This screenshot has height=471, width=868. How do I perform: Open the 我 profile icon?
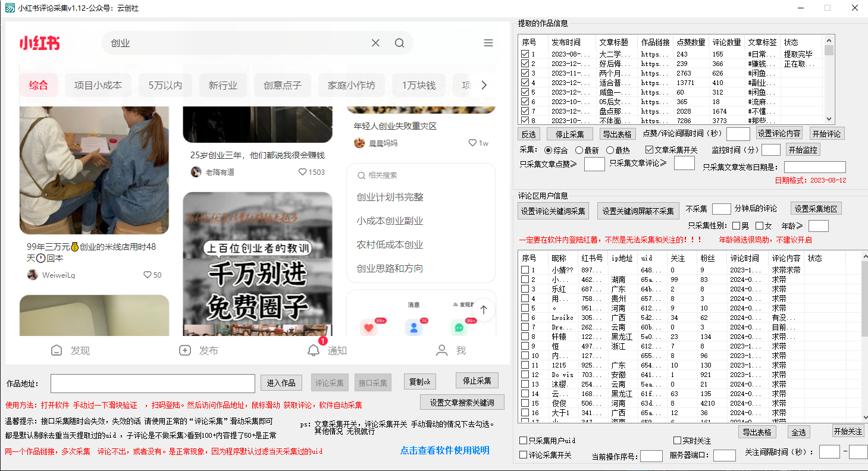click(441, 350)
